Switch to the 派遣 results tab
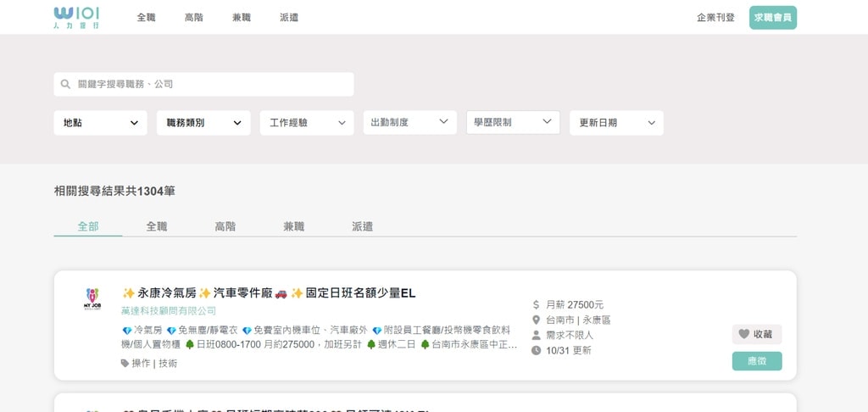Screen dimensions: 868x412 click(363, 226)
